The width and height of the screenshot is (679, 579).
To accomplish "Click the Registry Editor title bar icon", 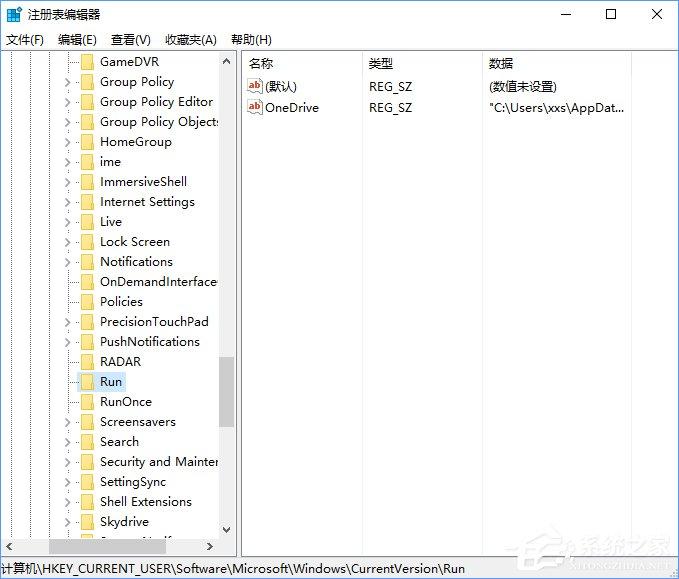I will pyautogui.click(x=14, y=14).
